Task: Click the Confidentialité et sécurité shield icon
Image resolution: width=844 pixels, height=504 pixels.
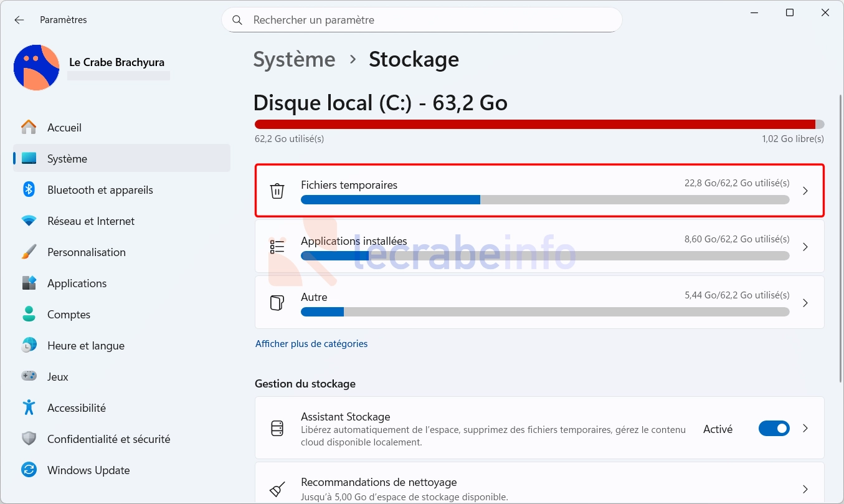Action: (29, 439)
